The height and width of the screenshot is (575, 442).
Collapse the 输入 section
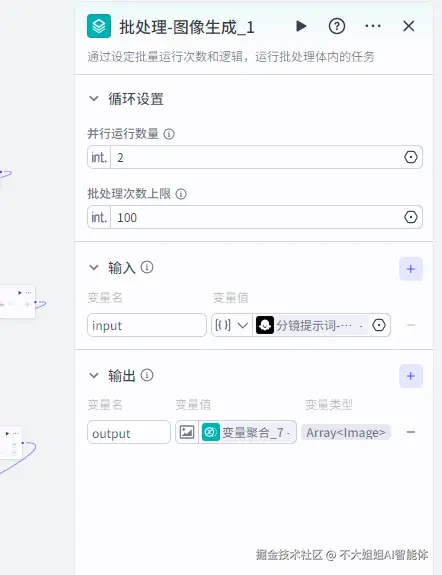(94, 268)
